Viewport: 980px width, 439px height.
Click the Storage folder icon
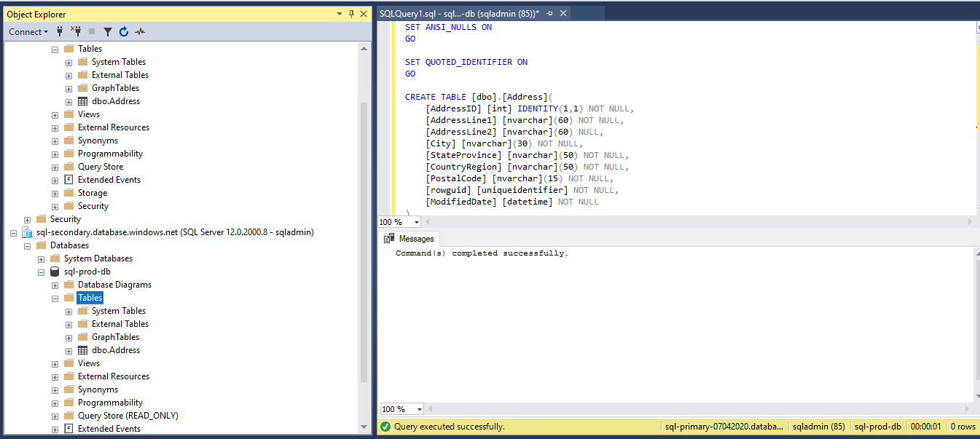click(x=68, y=193)
